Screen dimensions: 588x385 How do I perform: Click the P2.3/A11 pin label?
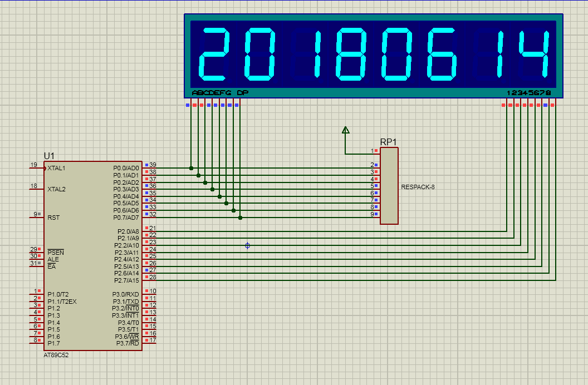[127, 253]
